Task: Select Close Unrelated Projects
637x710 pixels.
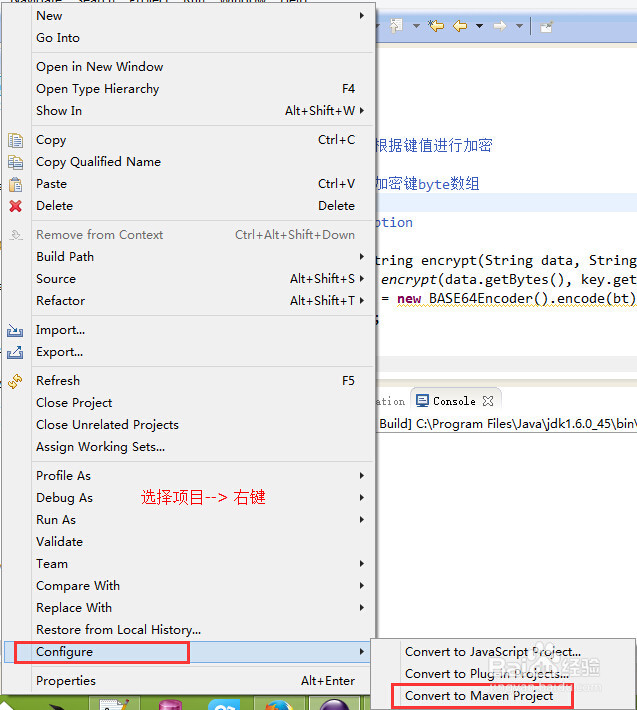Action: click(x=189, y=425)
